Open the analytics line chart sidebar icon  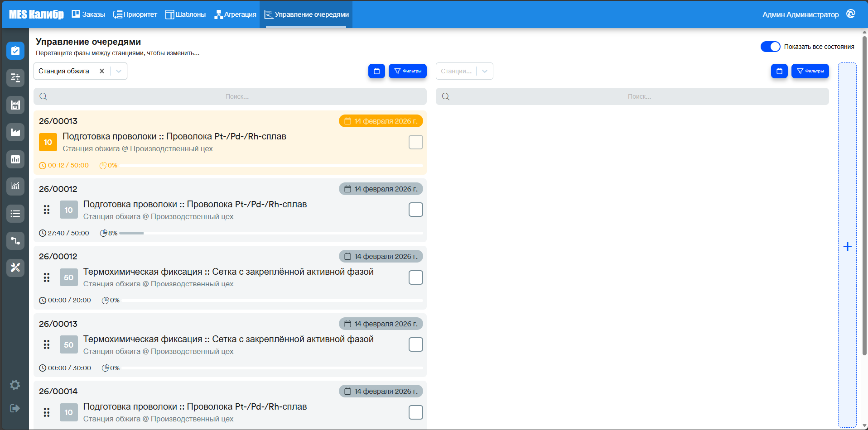pos(15,186)
